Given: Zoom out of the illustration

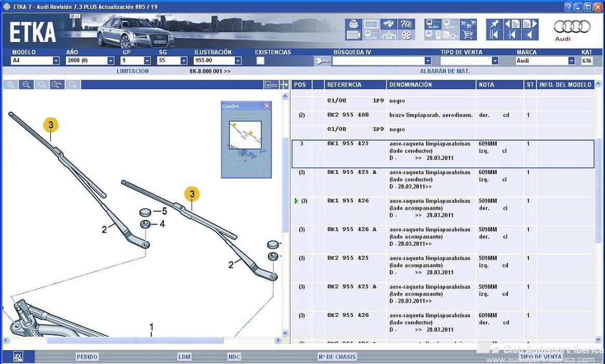Looking at the screenshot, I should click(26, 85).
